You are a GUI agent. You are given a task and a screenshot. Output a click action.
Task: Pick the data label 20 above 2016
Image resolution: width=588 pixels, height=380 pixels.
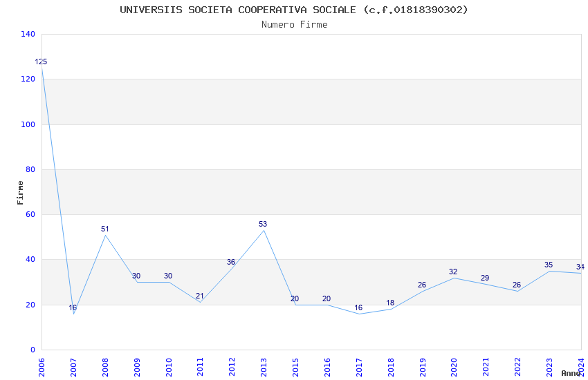[327, 298]
